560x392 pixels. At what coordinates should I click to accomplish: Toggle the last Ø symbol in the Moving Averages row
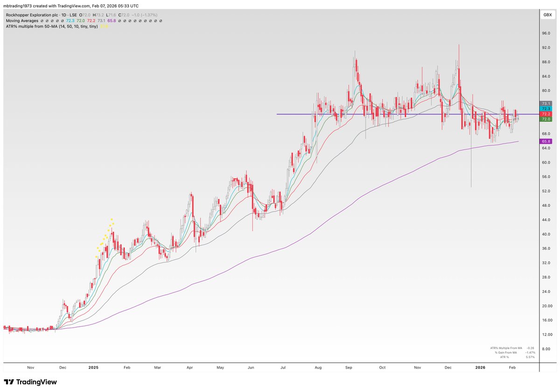click(160, 21)
